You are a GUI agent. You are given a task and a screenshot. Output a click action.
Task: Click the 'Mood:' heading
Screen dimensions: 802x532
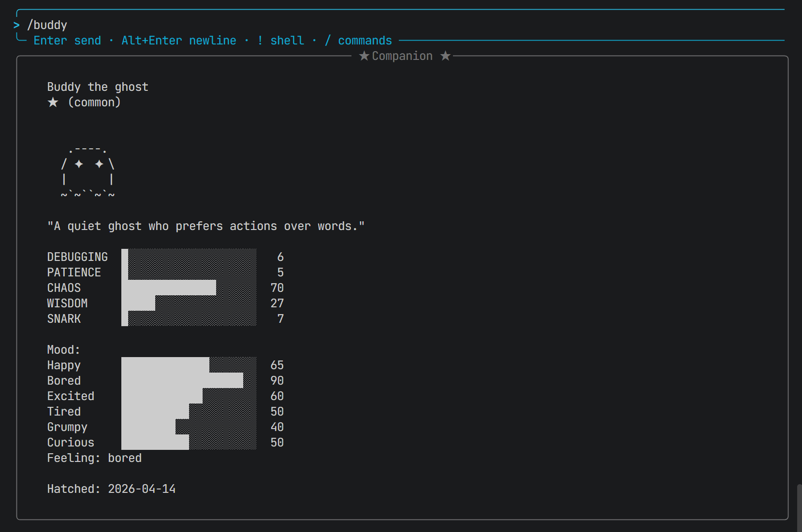(x=63, y=350)
